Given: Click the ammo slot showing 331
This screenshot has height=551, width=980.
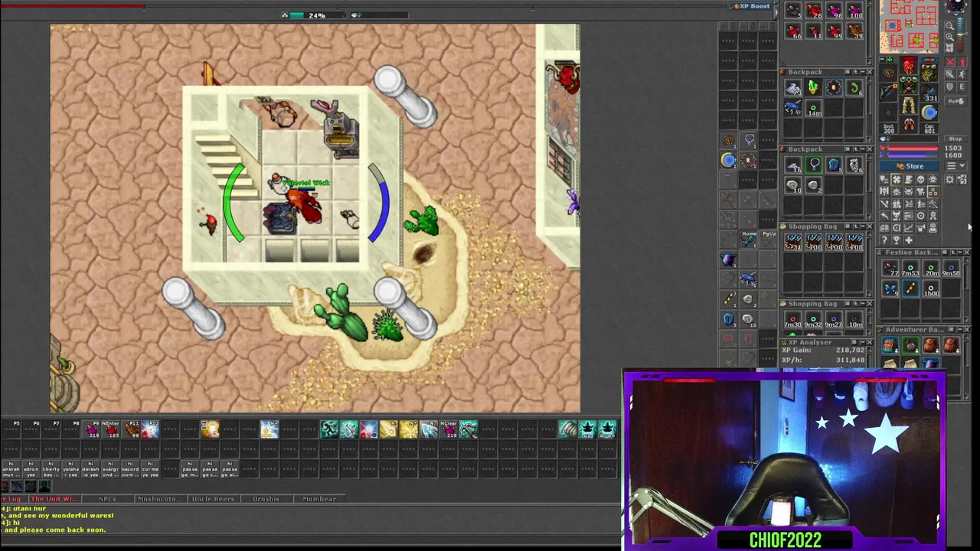Looking at the screenshot, I should click(929, 93).
